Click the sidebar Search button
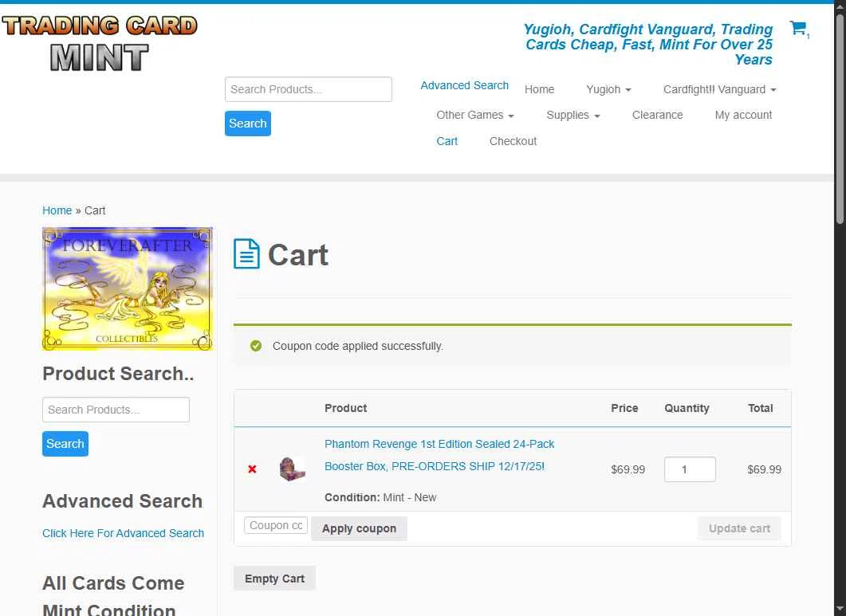 tap(65, 444)
